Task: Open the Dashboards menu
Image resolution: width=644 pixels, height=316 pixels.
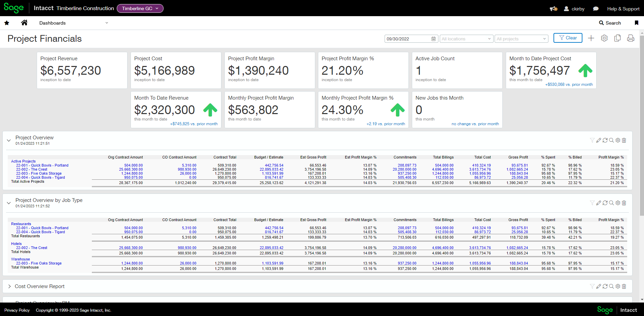Action: (x=73, y=23)
